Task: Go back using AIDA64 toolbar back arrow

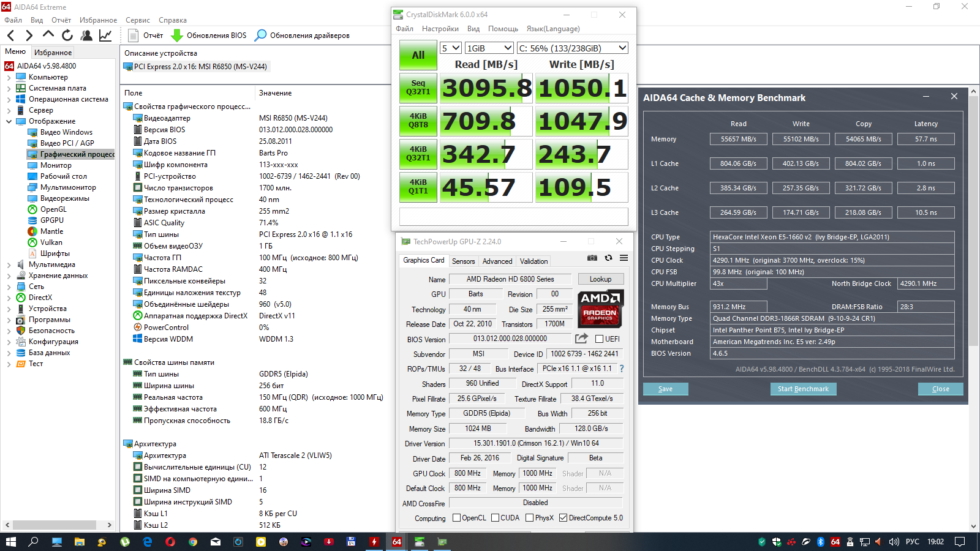Action: 10,36
